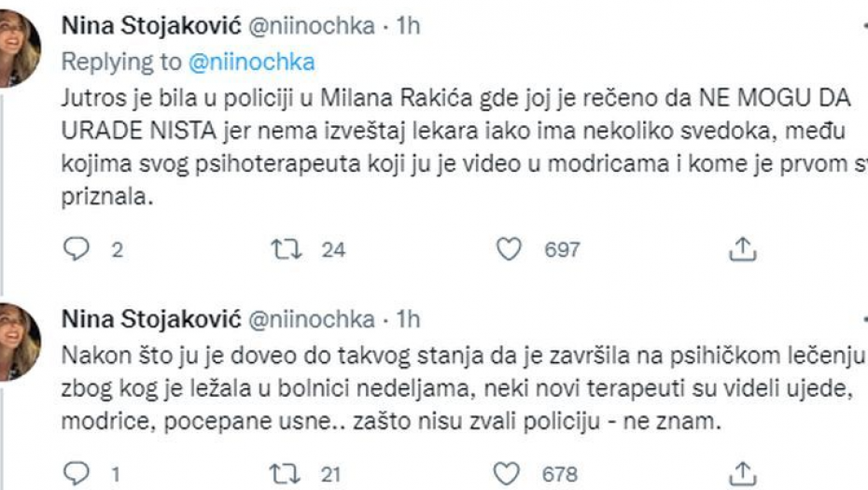Click the top tweet's 1h timestamp
Screen dimensions: 868x490
tap(409, 26)
